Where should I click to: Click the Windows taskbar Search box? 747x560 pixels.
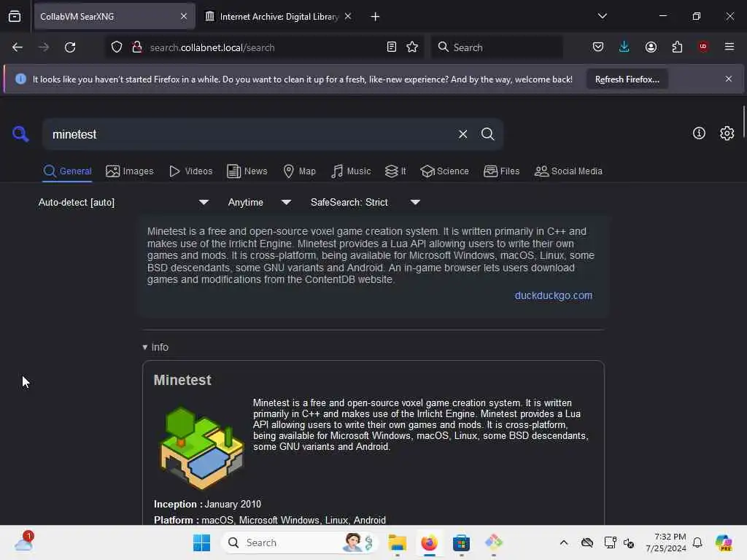pos(300,542)
